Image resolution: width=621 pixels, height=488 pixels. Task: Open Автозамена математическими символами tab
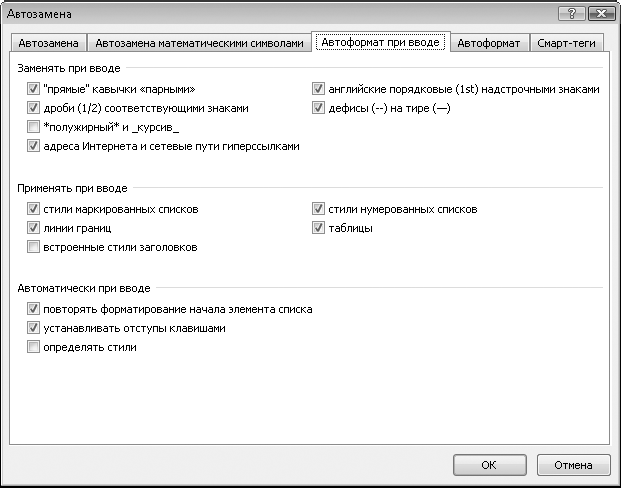(199, 43)
